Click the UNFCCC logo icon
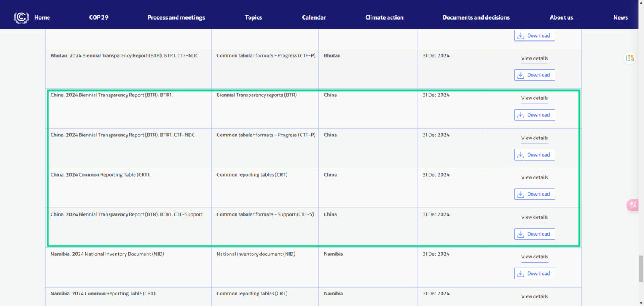The image size is (644, 306). (x=21, y=17)
